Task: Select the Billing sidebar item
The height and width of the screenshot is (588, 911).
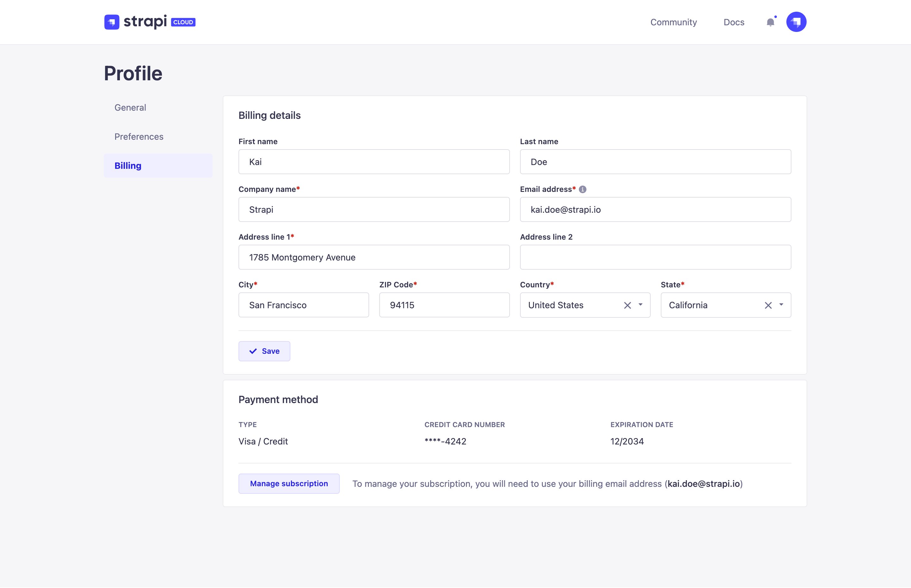Action: (128, 165)
